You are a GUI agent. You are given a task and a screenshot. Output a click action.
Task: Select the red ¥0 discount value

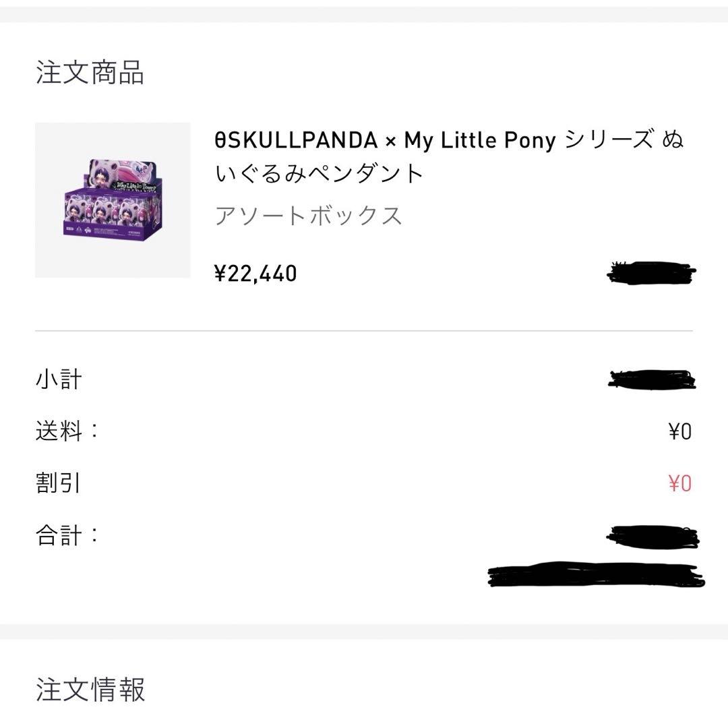point(679,483)
